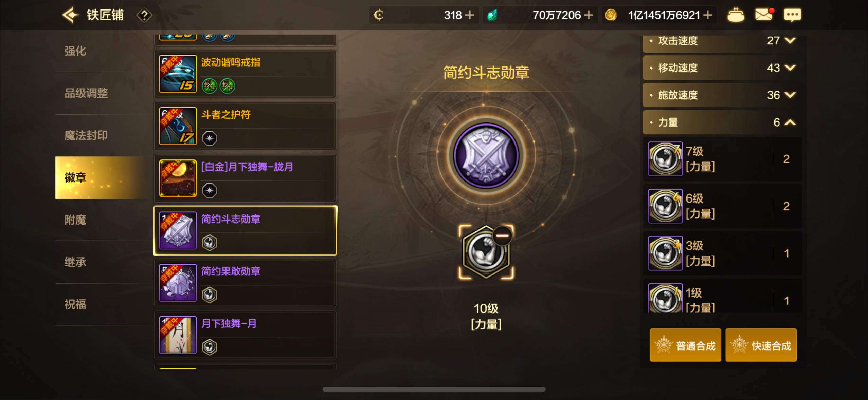The height and width of the screenshot is (400, 868).
Task: Select the 7级 力量 emblem
Action: [722, 159]
